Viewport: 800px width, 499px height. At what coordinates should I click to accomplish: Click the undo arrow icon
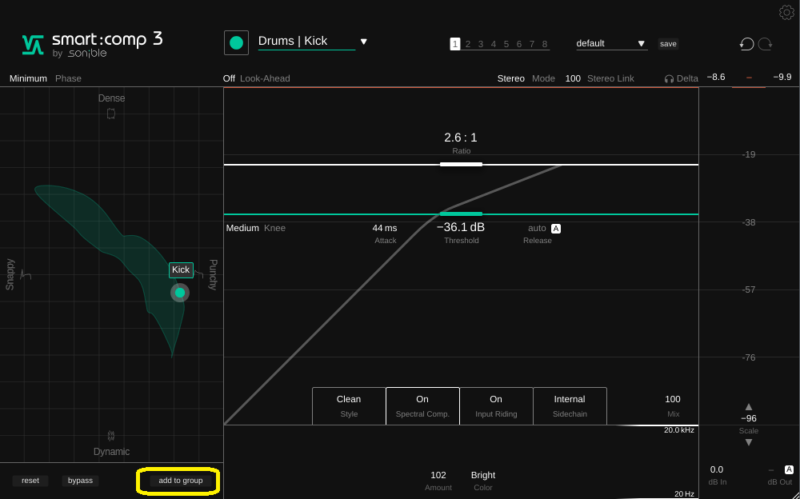pos(746,44)
